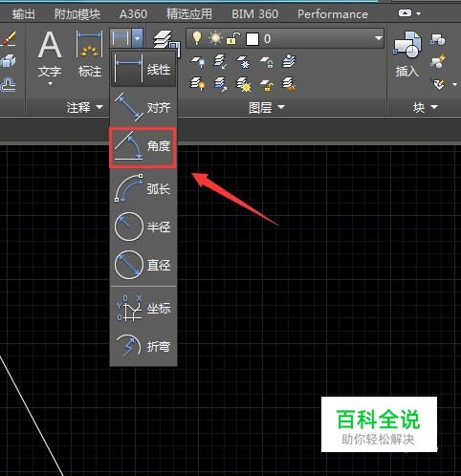Click the Lock layer icon
The image size is (461, 476).
[267, 61]
